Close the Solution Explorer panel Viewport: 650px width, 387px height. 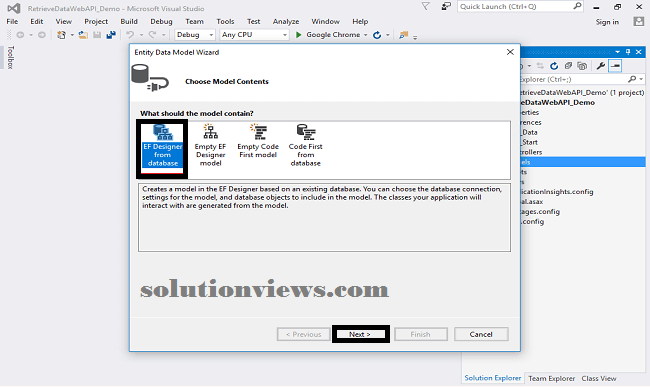point(639,52)
